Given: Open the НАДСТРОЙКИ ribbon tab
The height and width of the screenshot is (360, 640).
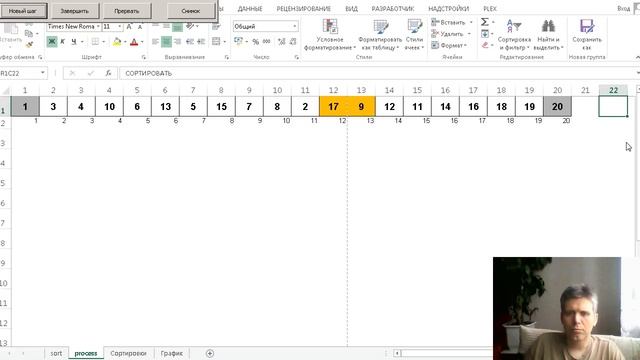Looking at the screenshot, I should [x=449, y=9].
